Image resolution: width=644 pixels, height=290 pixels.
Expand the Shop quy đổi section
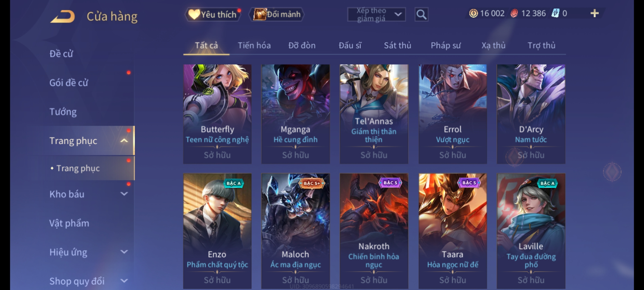tap(124, 281)
